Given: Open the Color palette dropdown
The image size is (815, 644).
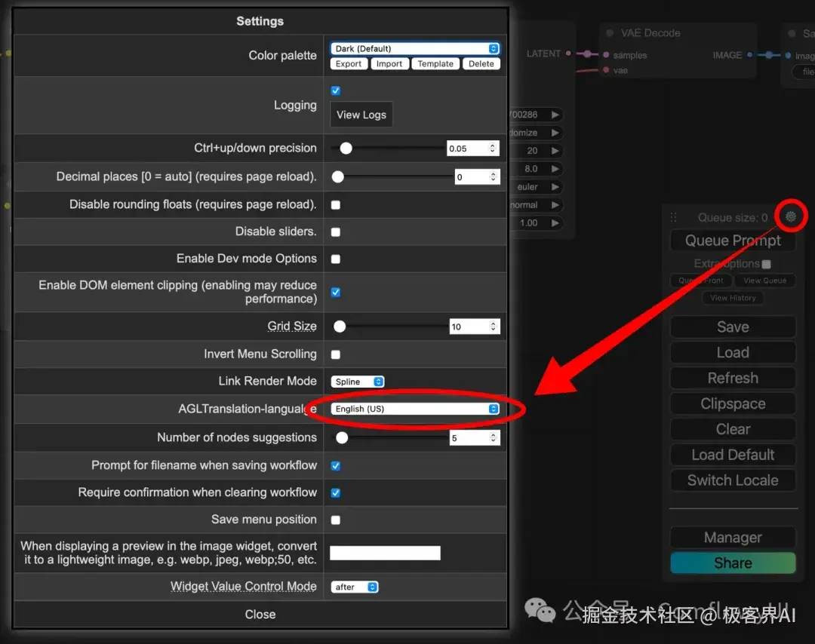Looking at the screenshot, I should tap(415, 48).
